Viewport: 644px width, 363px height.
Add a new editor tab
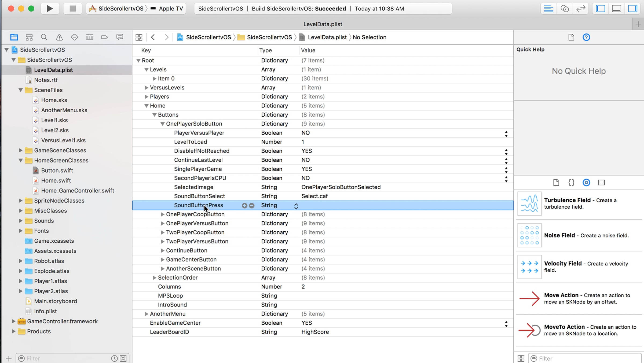(x=638, y=24)
